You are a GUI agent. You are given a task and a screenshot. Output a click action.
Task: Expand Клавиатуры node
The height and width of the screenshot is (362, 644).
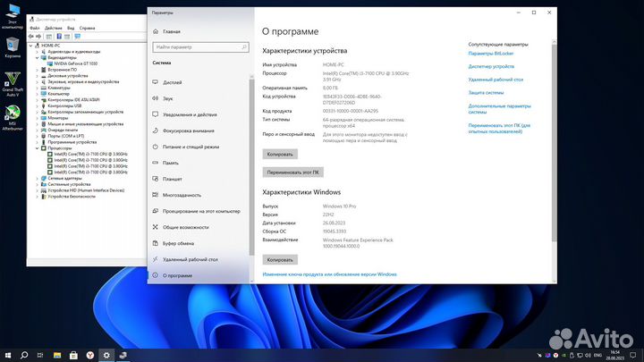(x=38, y=88)
